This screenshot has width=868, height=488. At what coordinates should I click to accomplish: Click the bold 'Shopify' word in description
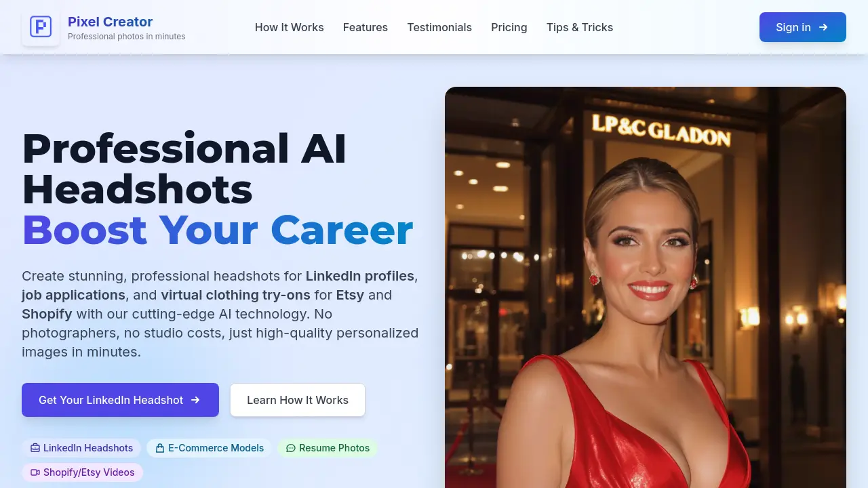(x=47, y=314)
